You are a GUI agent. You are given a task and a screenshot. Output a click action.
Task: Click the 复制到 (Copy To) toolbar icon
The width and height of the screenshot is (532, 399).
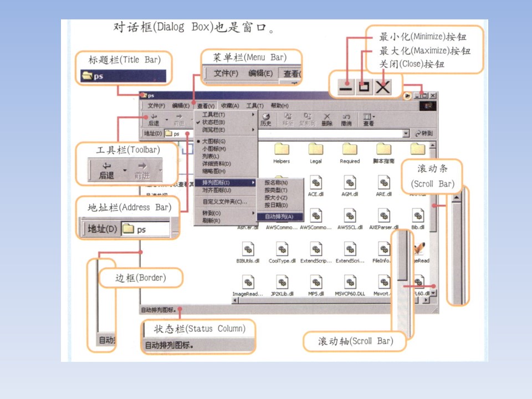(307, 120)
